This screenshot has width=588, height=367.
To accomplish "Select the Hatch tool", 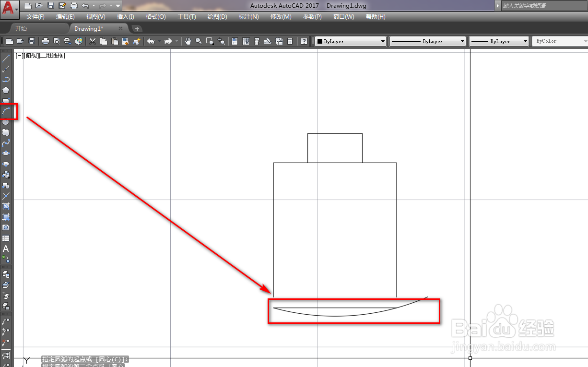I will (6, 206).
